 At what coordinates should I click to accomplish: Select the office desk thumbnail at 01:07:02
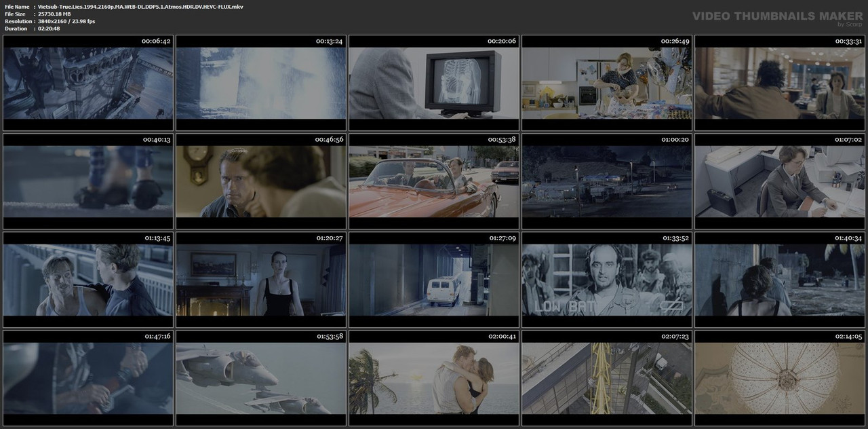pos(780,181)
